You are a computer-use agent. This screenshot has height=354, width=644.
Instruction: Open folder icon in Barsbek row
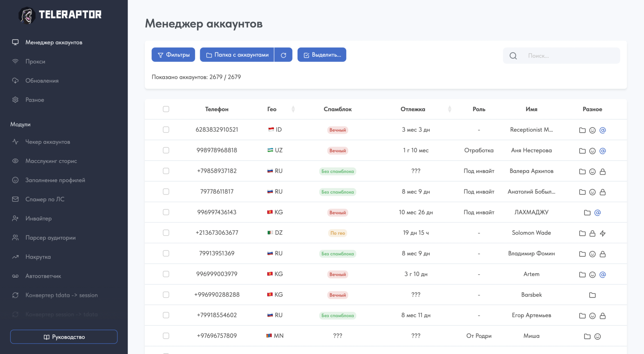click(x=592, y=295)
